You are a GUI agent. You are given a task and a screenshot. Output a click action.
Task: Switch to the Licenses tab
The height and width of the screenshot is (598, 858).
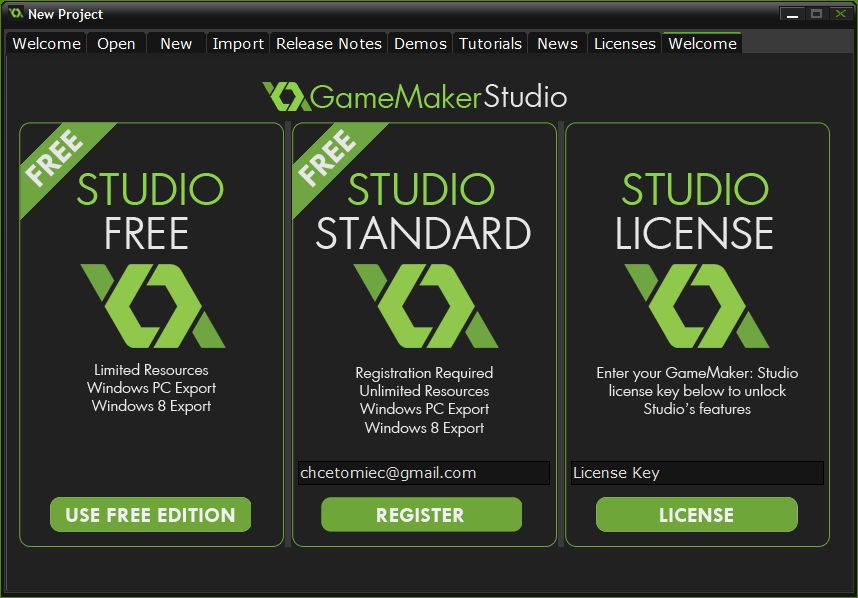625,44
